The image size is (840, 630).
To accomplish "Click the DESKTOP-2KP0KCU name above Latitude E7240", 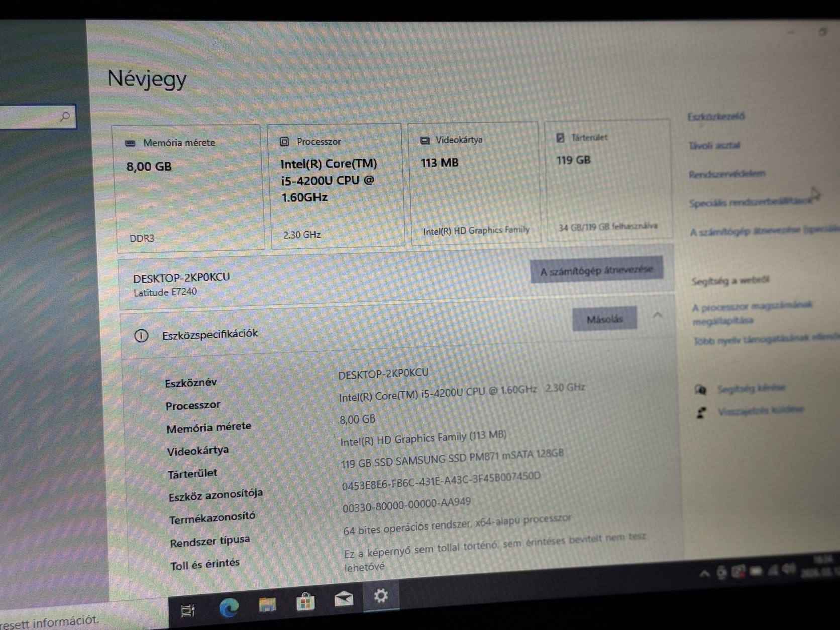I will tap(181, 278).
